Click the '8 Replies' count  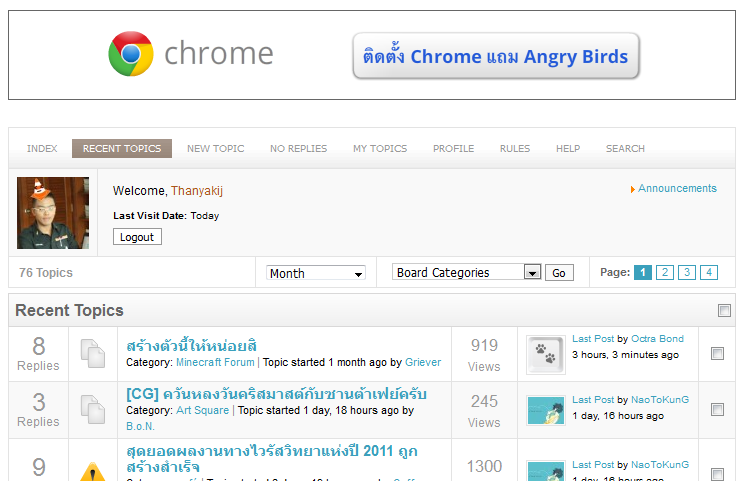coord(38,354)
